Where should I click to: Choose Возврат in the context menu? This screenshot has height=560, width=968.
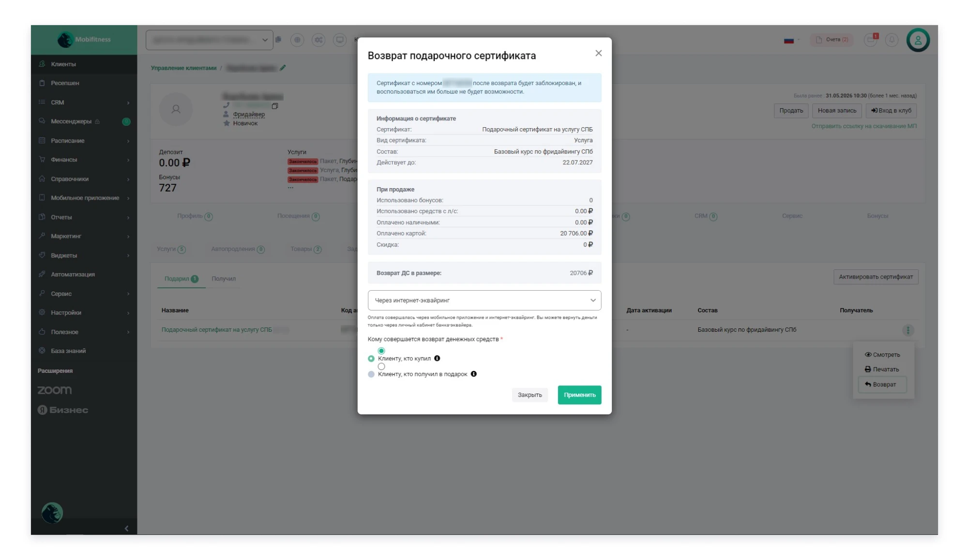(882, 384)
